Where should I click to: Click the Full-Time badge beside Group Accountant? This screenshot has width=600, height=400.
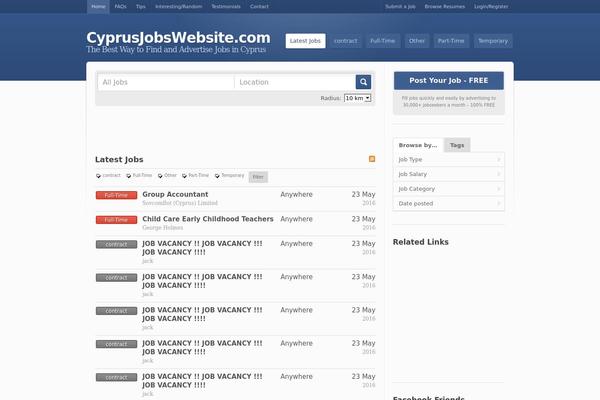coord(116,195)
